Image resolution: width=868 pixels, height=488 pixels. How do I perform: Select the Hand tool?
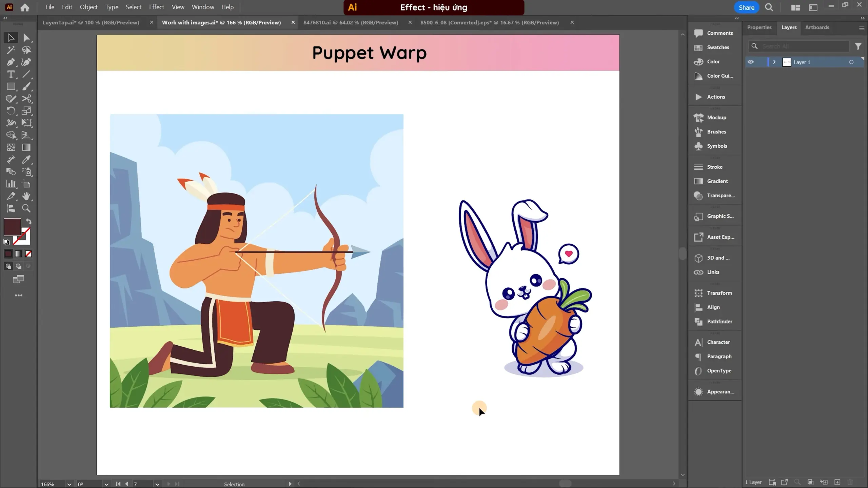pyautogui.click(x=26, y=196)
